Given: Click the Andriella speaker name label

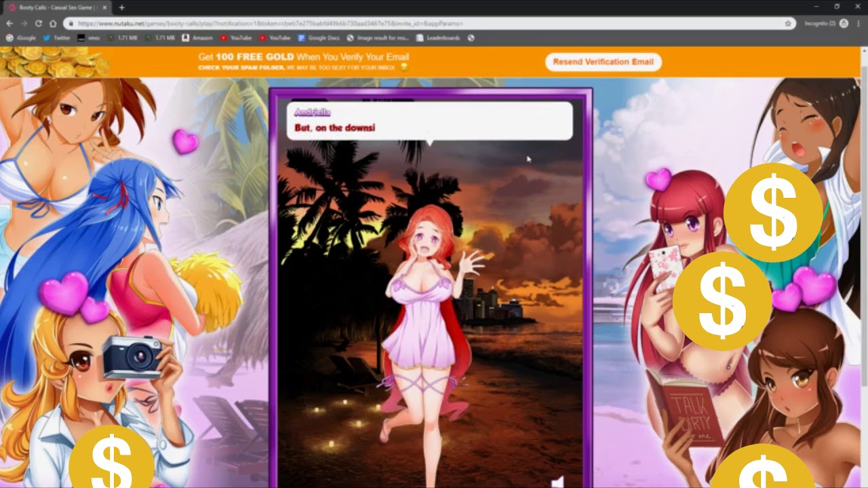Looking at the screenshot, I should pyautogui.click(x=313, y=113).
